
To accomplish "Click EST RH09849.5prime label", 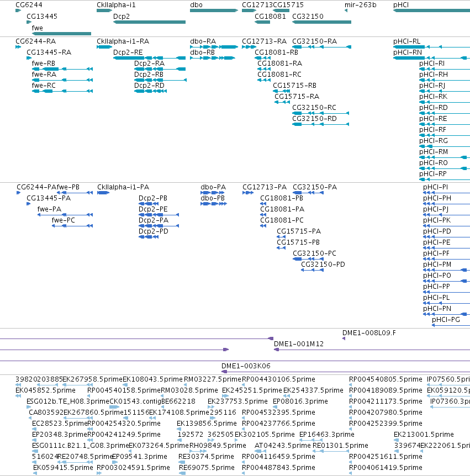I will point(218,446).
